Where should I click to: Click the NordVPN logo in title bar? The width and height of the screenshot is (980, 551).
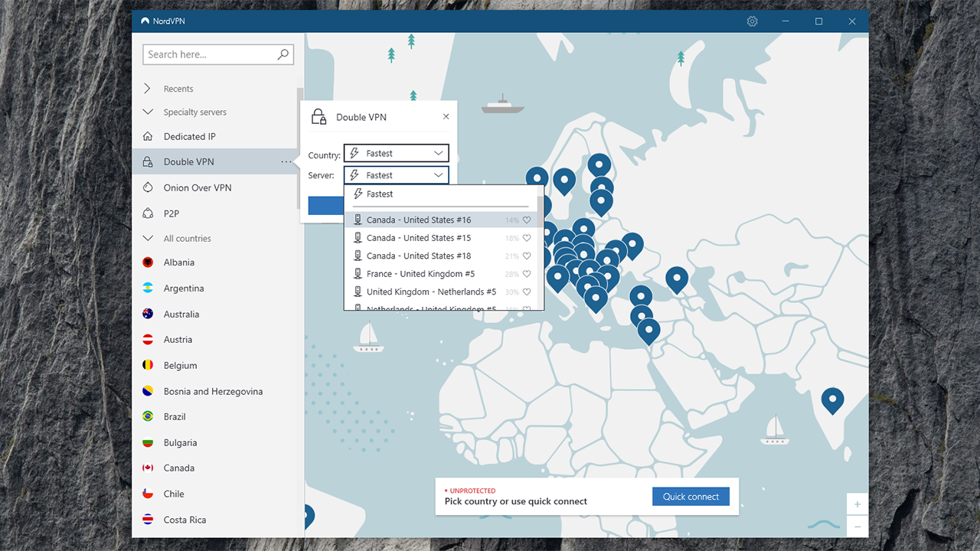tap(145, 21)
